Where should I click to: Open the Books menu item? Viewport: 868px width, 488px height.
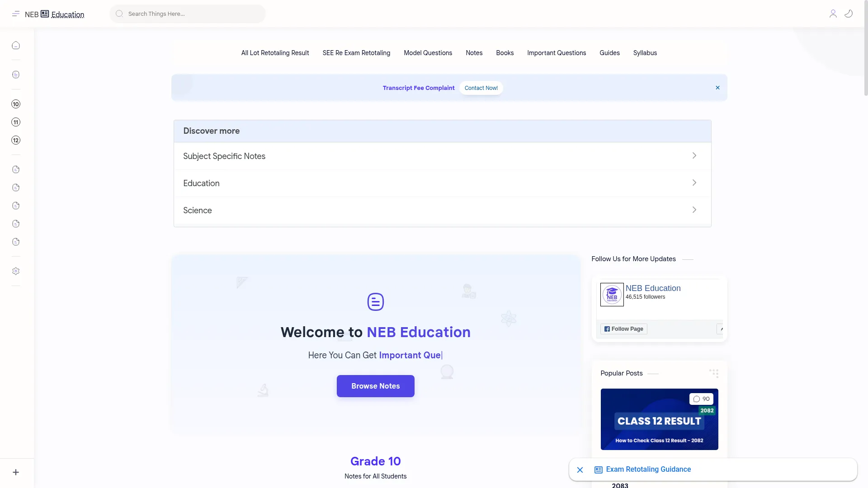tap(505, 53)
